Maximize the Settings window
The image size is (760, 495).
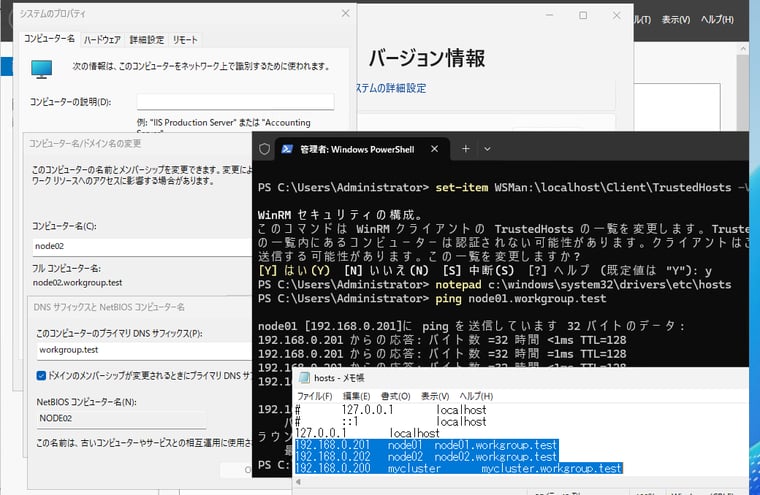click(x=583, y=16)
